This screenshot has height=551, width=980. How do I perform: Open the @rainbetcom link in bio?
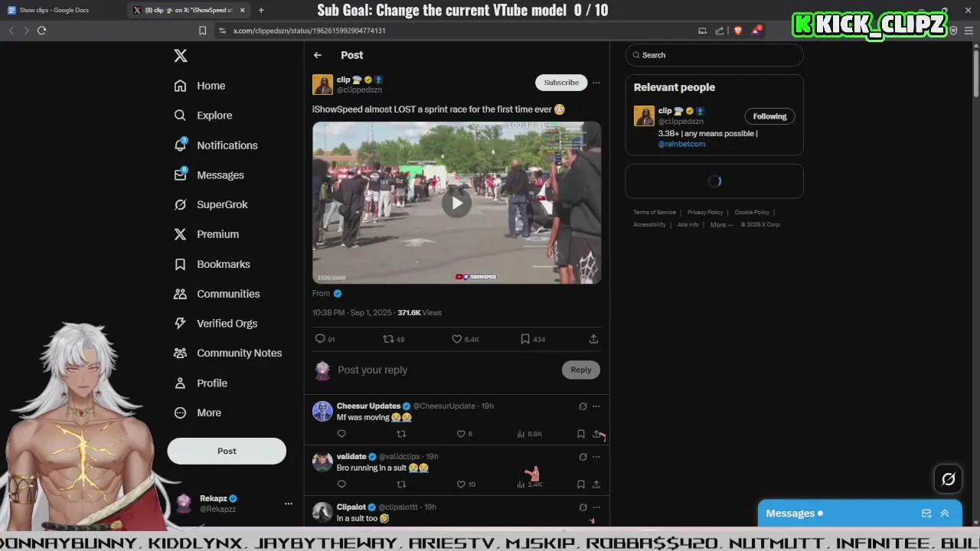tap(681, 144)
